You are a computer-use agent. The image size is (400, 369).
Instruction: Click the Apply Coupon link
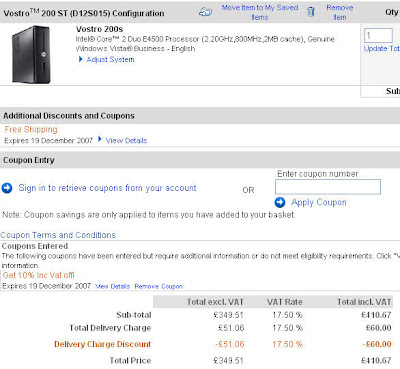[319, 202]
